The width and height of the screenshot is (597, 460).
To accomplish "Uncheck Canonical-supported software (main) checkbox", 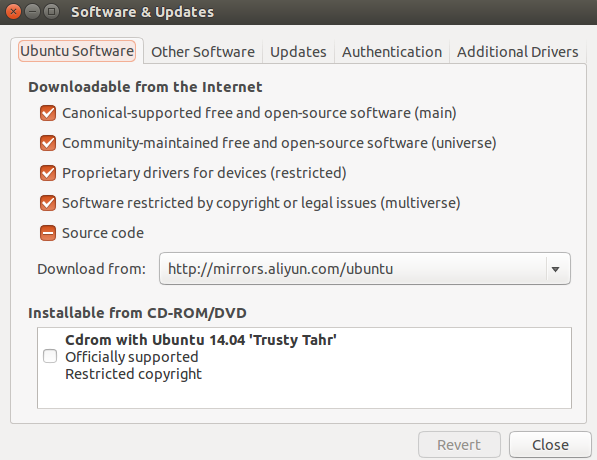I will [48, 113].
